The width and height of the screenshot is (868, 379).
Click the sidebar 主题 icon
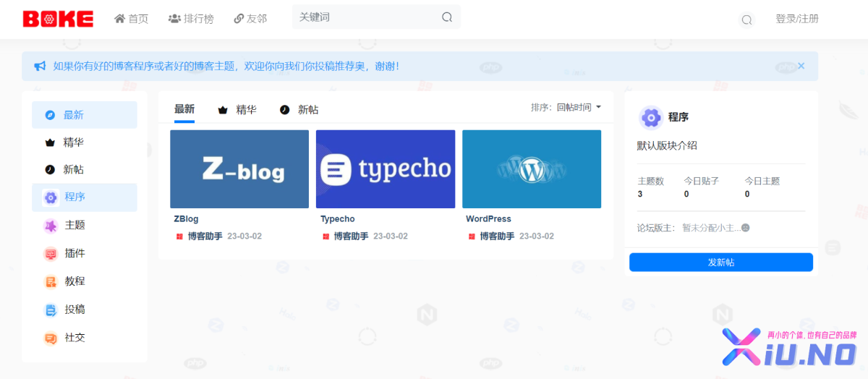point(51,226)
